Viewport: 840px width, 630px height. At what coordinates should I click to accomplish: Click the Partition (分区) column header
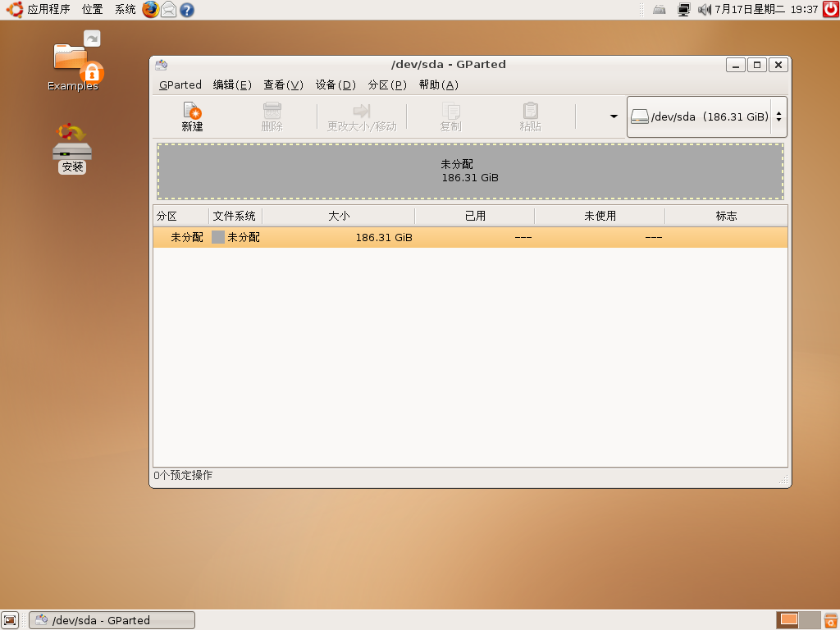(x=180, y=216)
